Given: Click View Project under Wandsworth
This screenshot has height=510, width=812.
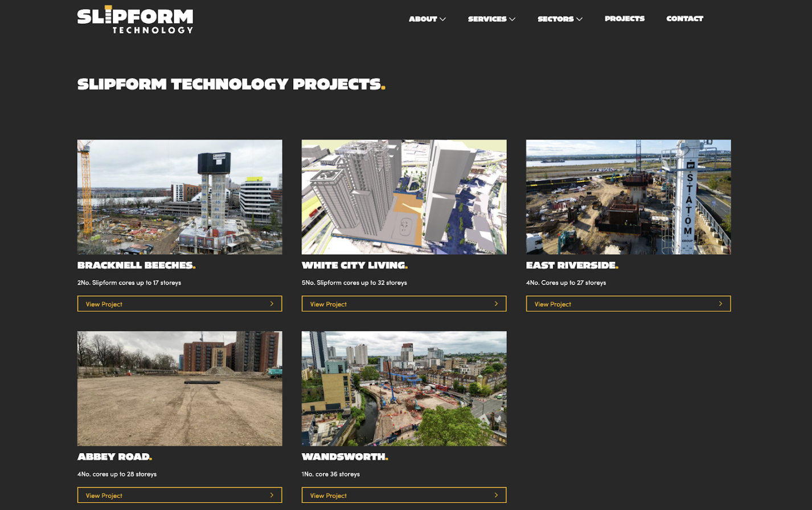Looking at the screenshot, I should pyautogui.click(x=404, y=495).
